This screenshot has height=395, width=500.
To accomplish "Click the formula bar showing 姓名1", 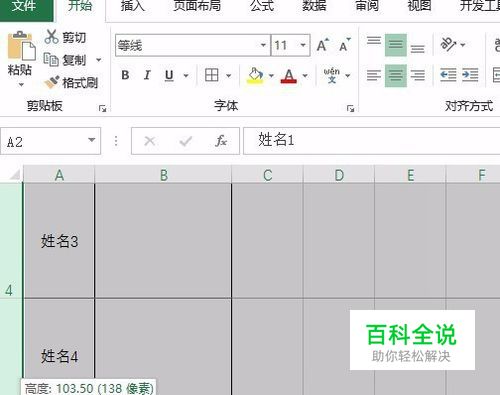I will tap(372, 141).
